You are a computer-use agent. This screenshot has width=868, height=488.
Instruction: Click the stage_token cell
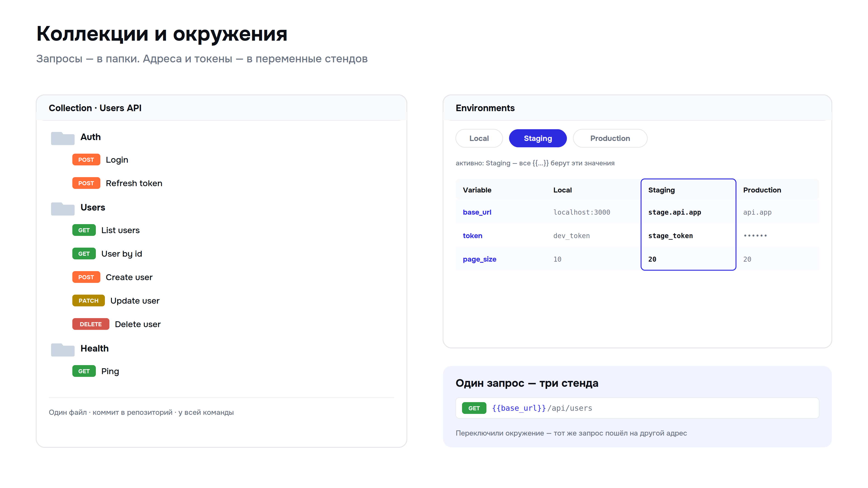pos(670,236)
